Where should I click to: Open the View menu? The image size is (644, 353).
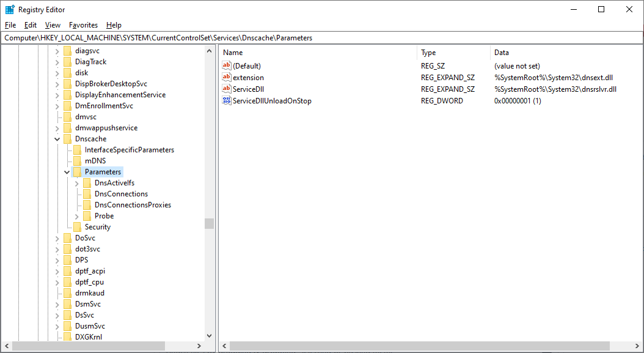point(53,25)
